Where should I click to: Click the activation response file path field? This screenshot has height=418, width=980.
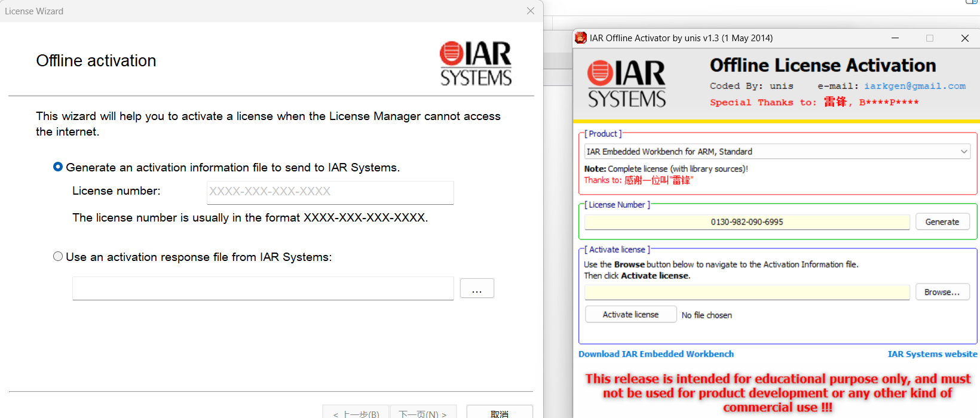[x=263, y=288]
